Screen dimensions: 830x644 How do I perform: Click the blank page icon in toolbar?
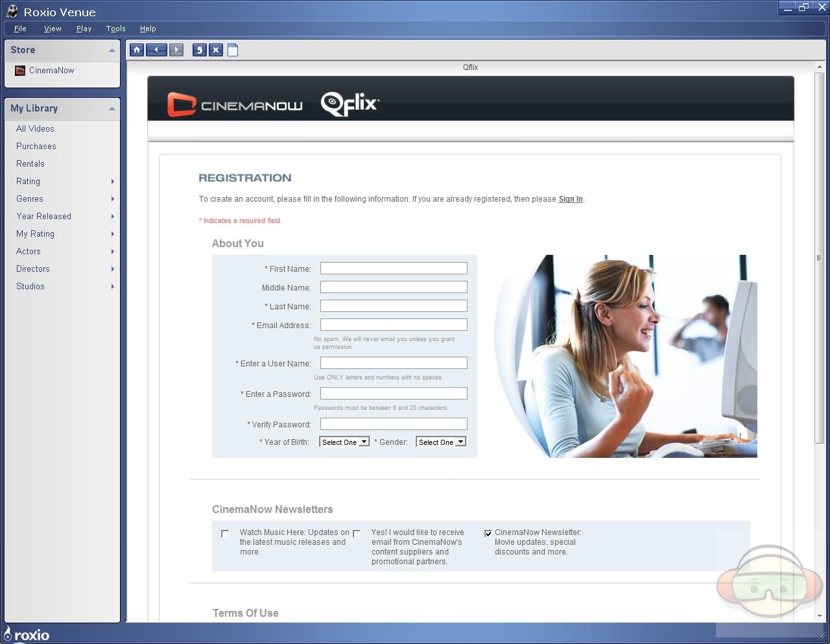[233, 50]
